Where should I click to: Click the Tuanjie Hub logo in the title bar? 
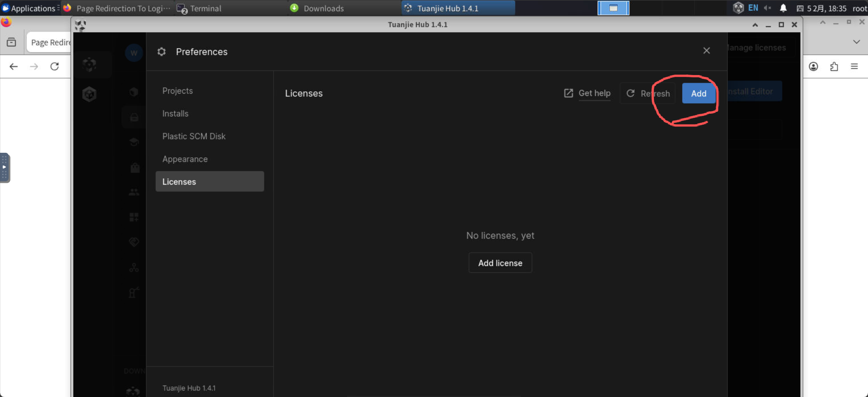click(x=80, y=25)
